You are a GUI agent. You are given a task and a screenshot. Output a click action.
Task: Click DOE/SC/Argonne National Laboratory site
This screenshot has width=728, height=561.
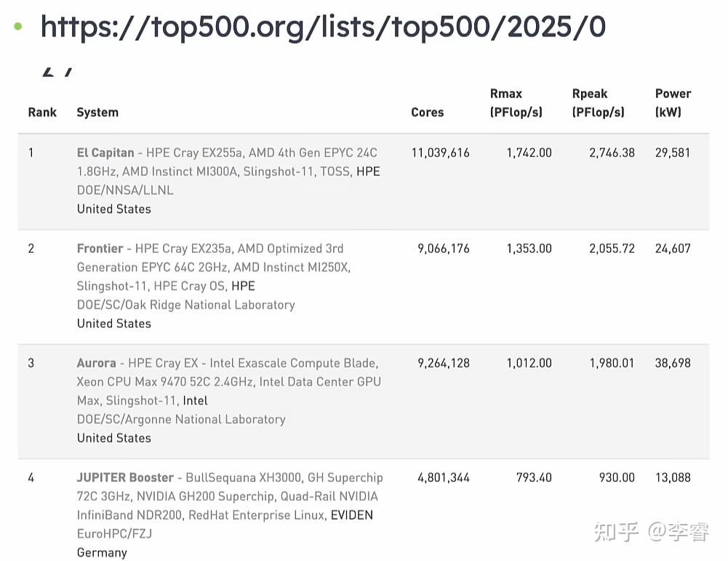[x=181, y=419]
